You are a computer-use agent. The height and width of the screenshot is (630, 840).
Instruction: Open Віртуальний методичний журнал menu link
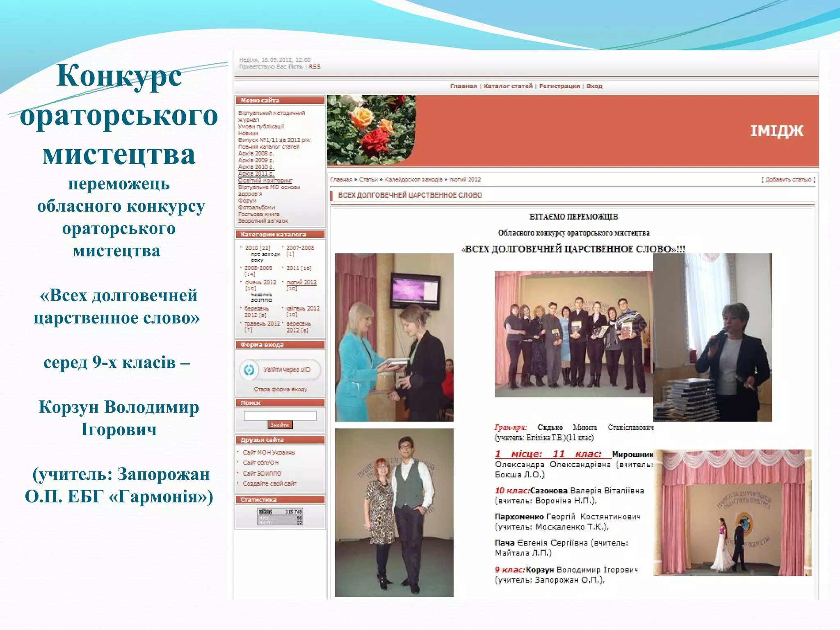click(x=272, y=116)
